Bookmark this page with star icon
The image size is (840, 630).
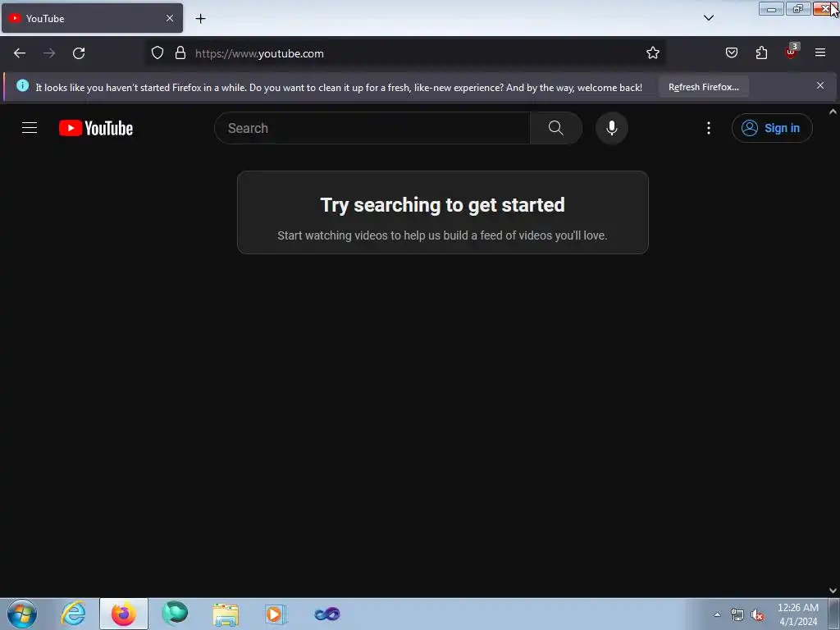point(652,53)
